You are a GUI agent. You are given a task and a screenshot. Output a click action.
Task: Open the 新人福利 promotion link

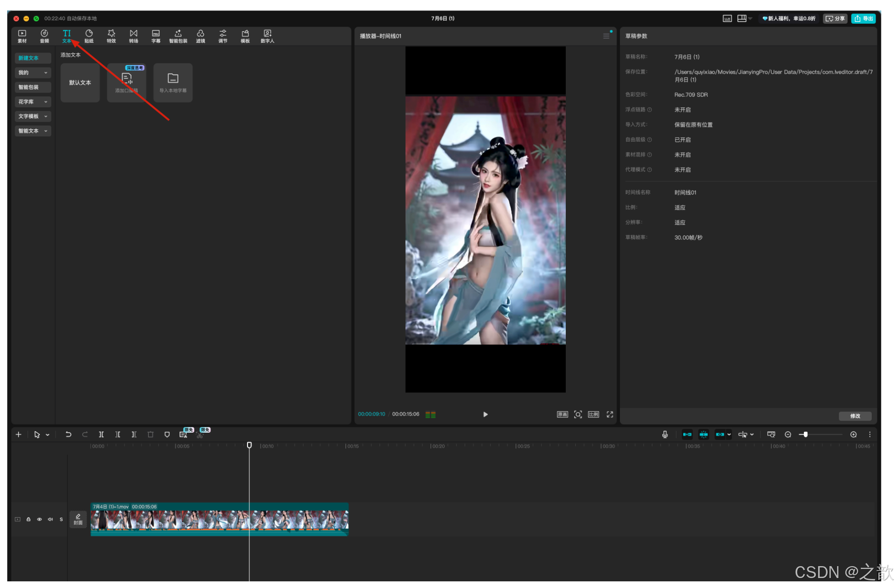click(789, 19)
